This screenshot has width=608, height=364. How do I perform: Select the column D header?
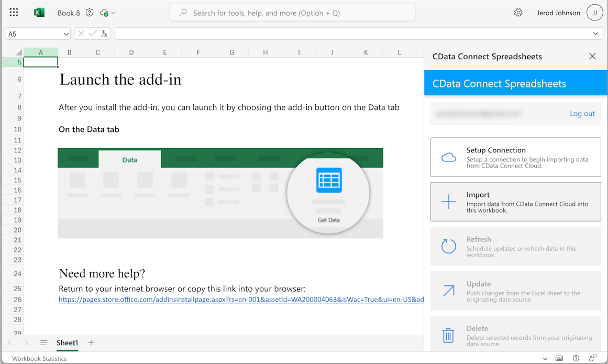pyautogui.click(x=131, y=52)
